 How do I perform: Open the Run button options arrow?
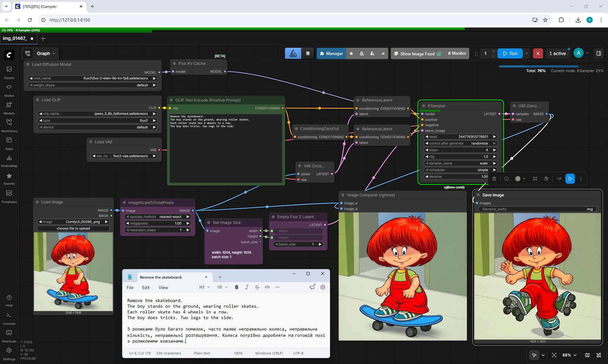pos(527,53)
